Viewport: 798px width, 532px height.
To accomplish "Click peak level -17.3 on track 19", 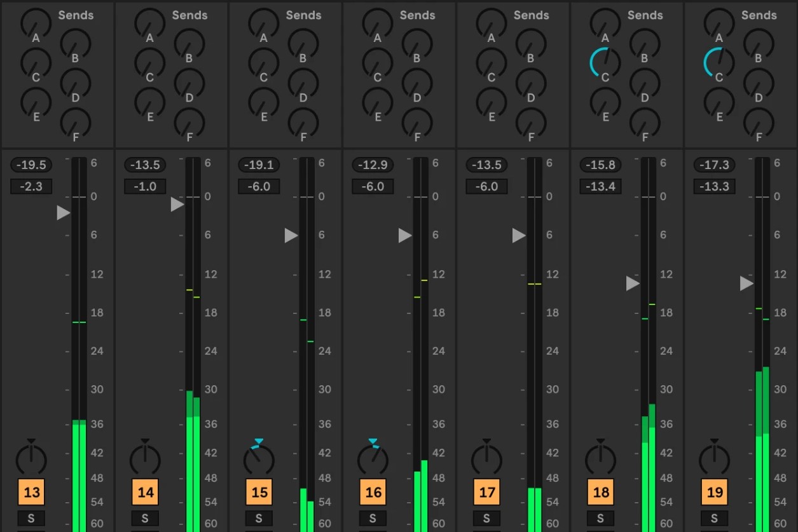I will pyautogui.click(x=714, y=165).
